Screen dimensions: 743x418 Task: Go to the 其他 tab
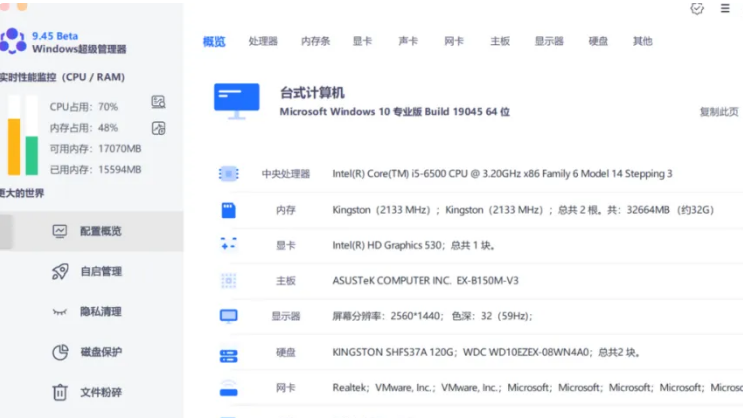pyautogui.click(x=642, y=42)
